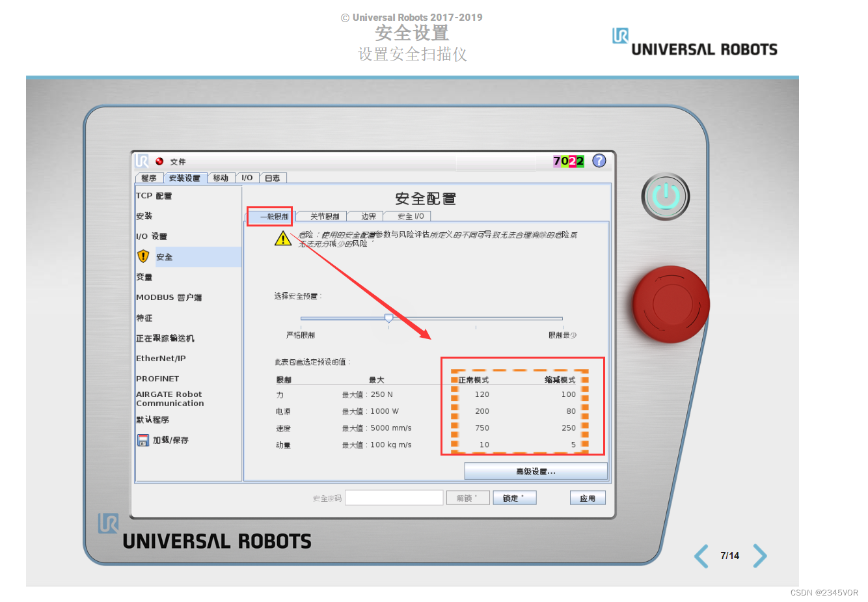Open 正在跟踪输送机 in the sidebar
Image resolution: width=868 pixels, height=602 pixels.
tap(165, 338)
